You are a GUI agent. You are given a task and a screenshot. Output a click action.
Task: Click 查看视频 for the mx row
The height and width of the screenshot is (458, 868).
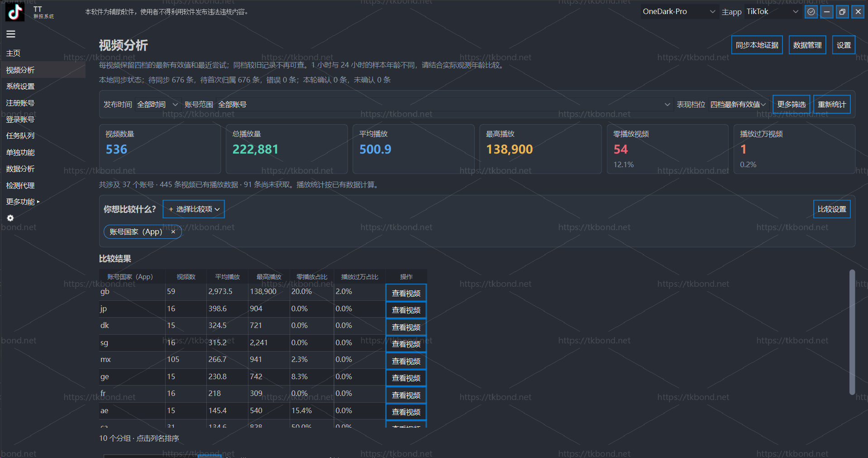[406, 361]
